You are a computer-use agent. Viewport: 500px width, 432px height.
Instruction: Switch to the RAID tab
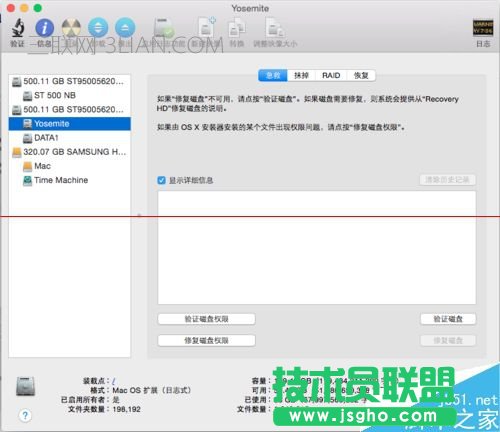pyautogui.click(x=331, y=75)
